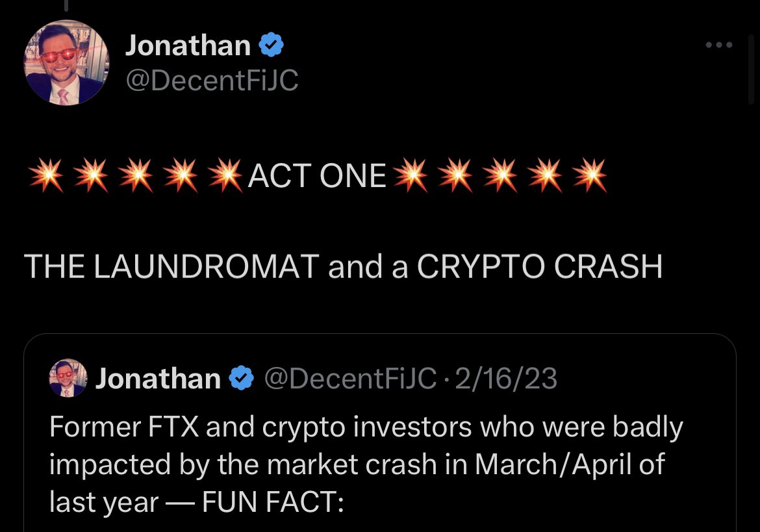Click the first collision emoji before ACT ONE
The width and height of the screenshot is (760, 532).
45,175
